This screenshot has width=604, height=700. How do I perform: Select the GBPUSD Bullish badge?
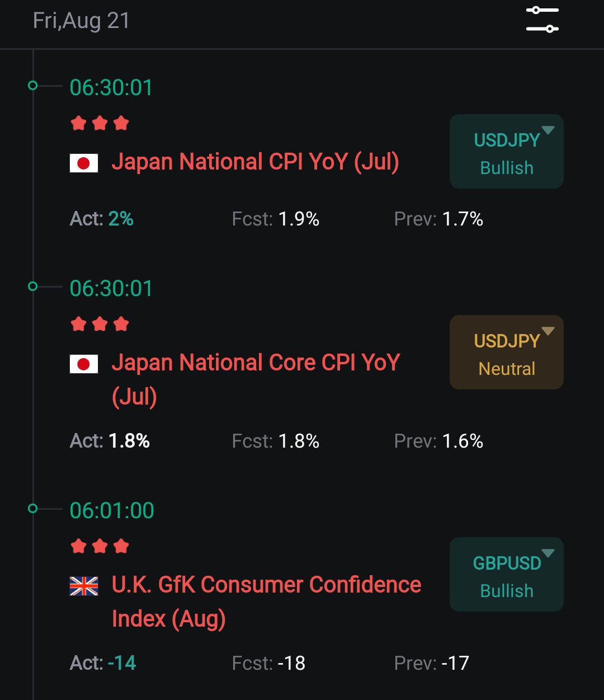click(x=507, y=575)
